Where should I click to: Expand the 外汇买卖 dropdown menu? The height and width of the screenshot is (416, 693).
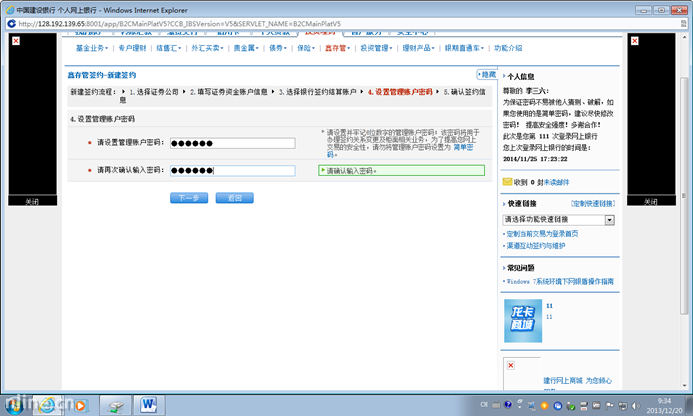(x=207, y=48)
